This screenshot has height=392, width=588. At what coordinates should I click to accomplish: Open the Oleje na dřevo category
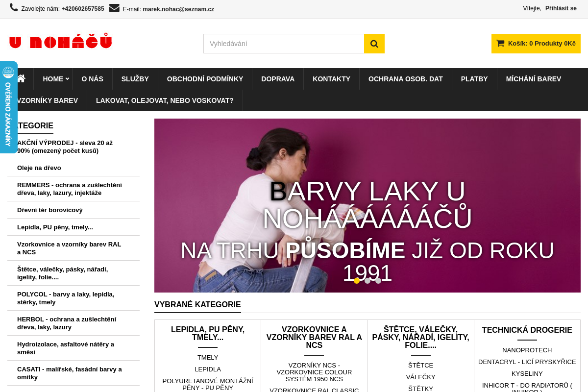(x=39, y=167)
